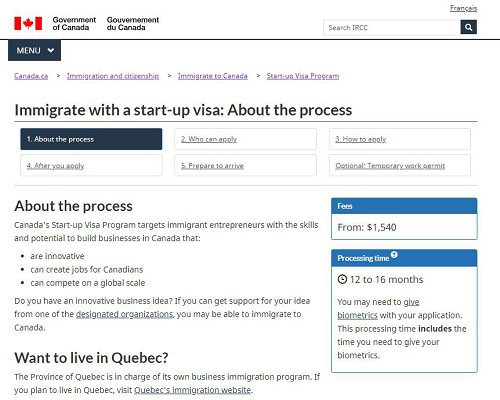This screenshot has height=400, width=500.
Task: Open Immigrate to Canada breadcrumb
Action: pos(213,76)
